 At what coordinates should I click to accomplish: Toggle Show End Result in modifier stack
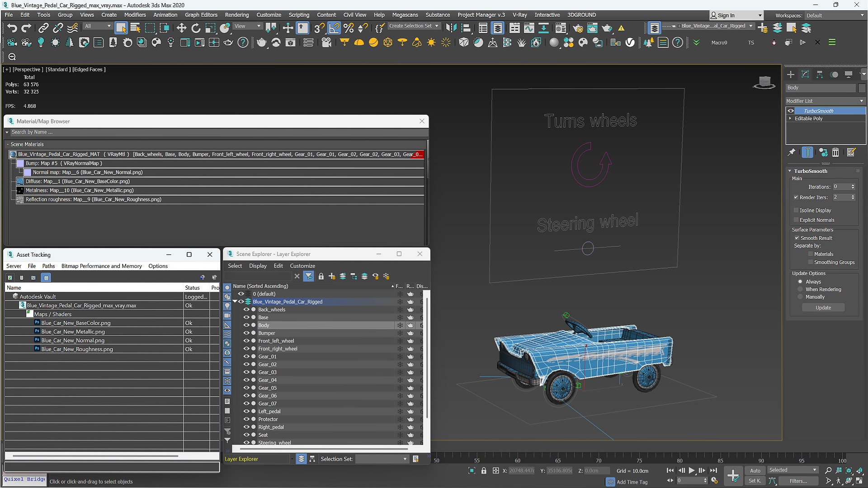807,153
